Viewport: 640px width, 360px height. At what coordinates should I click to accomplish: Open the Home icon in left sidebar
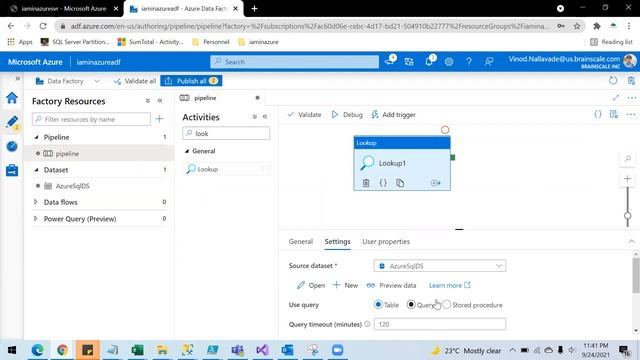[12, 98]
